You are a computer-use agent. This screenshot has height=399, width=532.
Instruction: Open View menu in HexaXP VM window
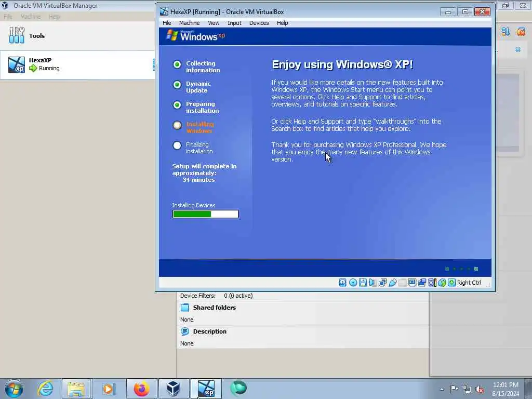click(214, 23)
